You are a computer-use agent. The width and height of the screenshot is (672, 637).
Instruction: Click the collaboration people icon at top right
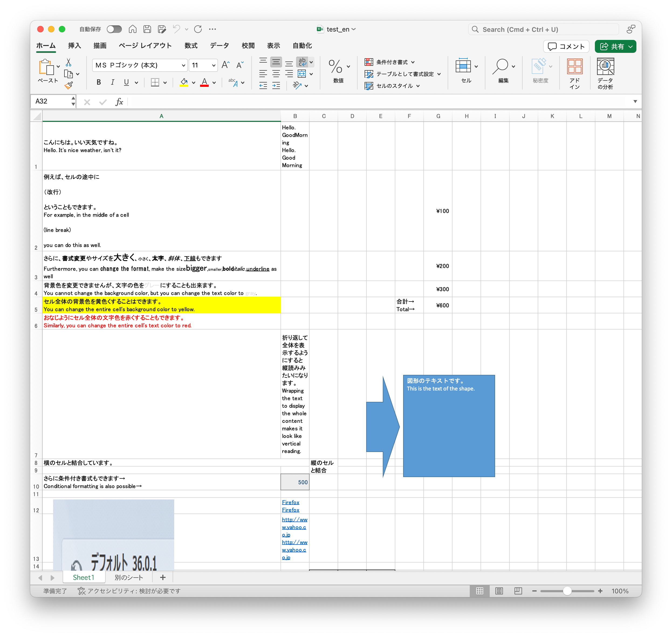click(630, 29)
